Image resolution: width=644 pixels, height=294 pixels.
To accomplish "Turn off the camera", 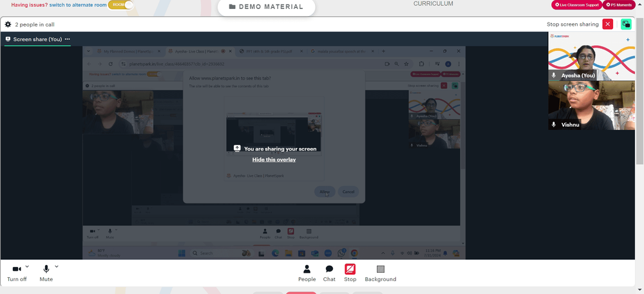I will [17, 269].
